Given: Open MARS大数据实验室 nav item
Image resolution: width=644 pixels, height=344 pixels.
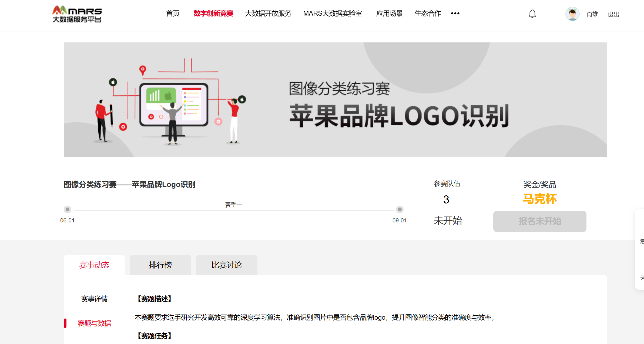Looking at the screenshot, I should click(333, 13).
